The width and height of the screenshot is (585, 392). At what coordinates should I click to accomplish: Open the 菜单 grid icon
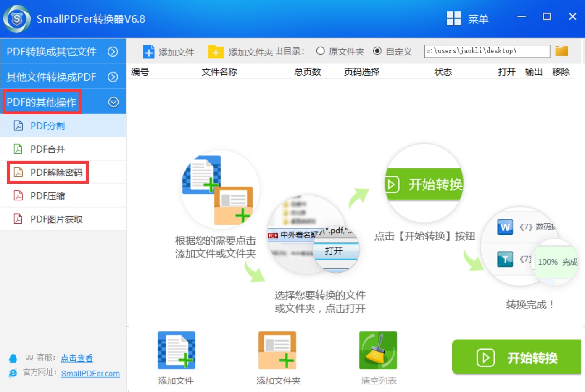453,18
